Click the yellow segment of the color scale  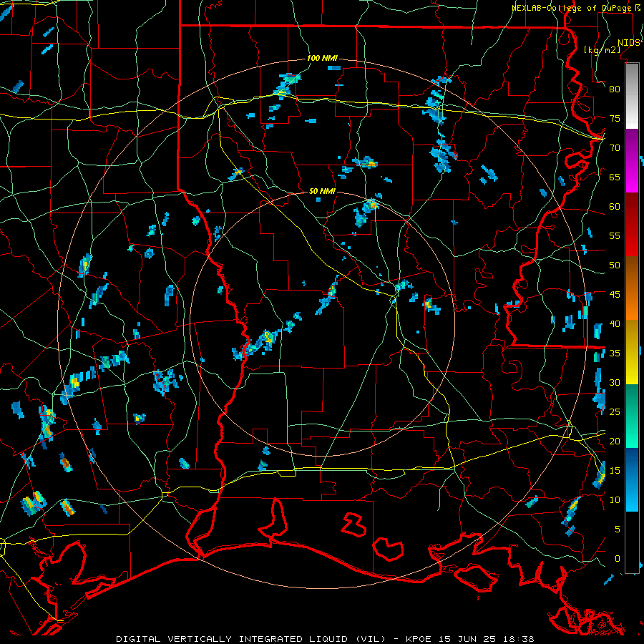[632, 352]
